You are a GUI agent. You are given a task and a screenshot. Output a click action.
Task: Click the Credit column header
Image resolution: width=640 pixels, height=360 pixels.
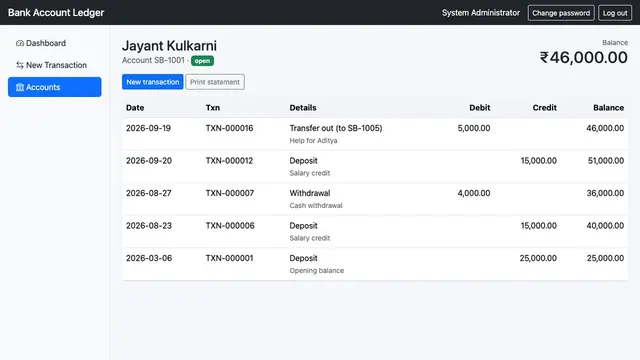tap(544, 108)
